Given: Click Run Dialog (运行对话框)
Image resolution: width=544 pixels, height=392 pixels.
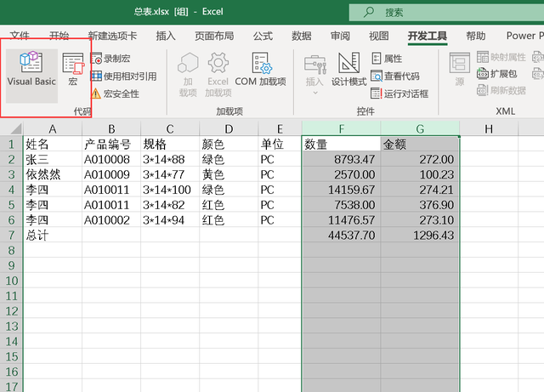Looking at the screenshot, I should (x=399, y=94).
